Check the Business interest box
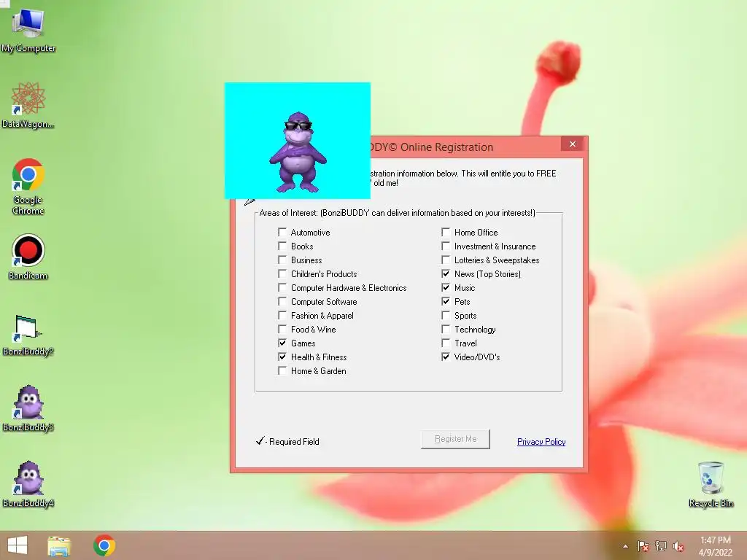Screen dimensions: 747x560 pyautogui.click(x=282, y=260)
